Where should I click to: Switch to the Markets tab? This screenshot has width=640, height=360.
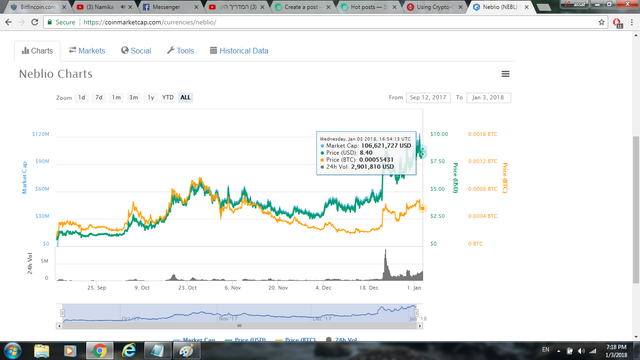pyautogui.click(x=87, y=51)
